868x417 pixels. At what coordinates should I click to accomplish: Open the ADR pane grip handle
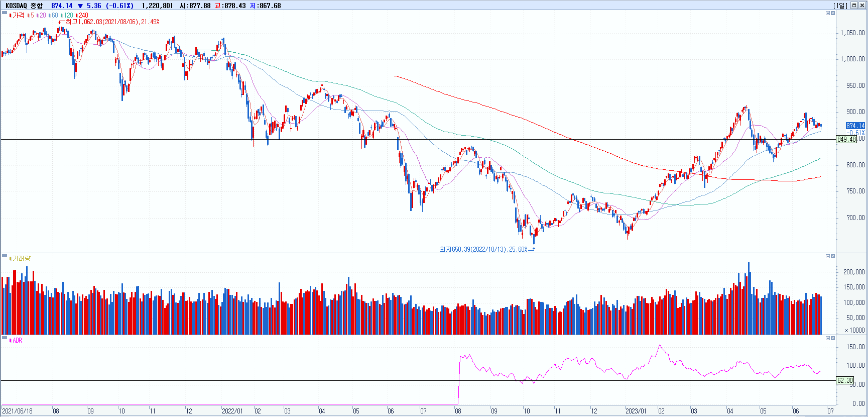pyautogui.click(x=5, y=338)
